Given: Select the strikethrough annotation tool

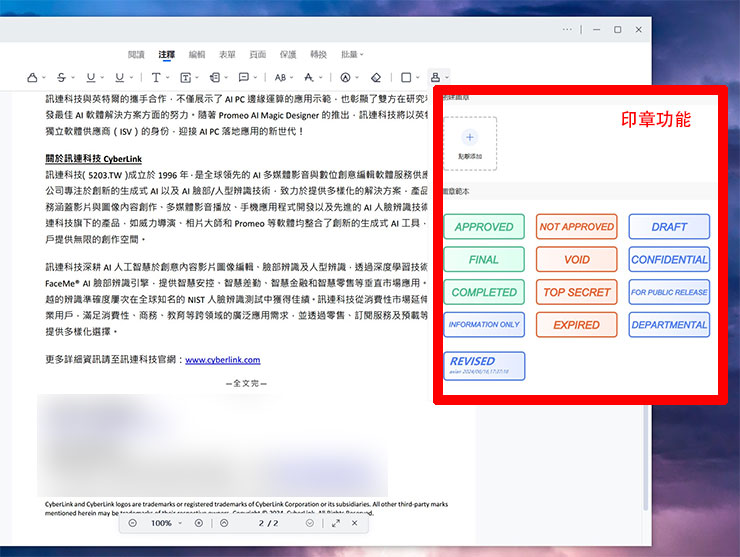Looking at the screenshot, I should 61,77.
